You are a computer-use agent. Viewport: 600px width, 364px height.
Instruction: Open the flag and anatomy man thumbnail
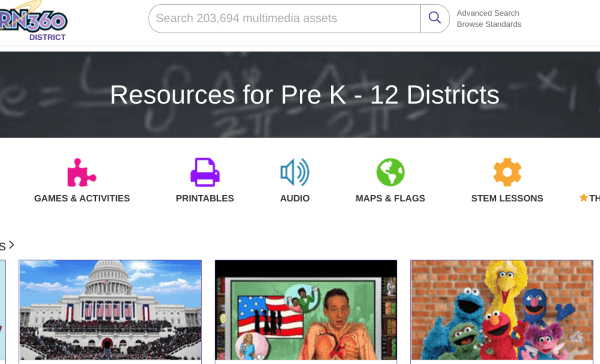[x=306, y=310]
